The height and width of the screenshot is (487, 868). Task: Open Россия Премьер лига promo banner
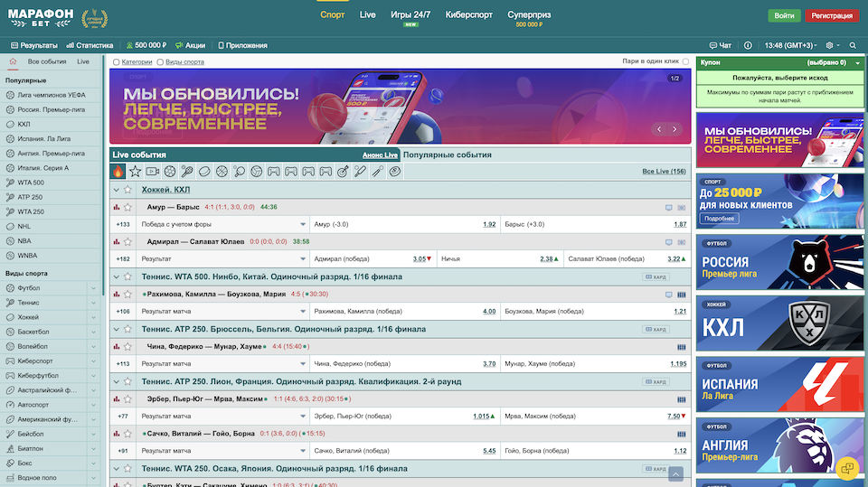[779, 262]
